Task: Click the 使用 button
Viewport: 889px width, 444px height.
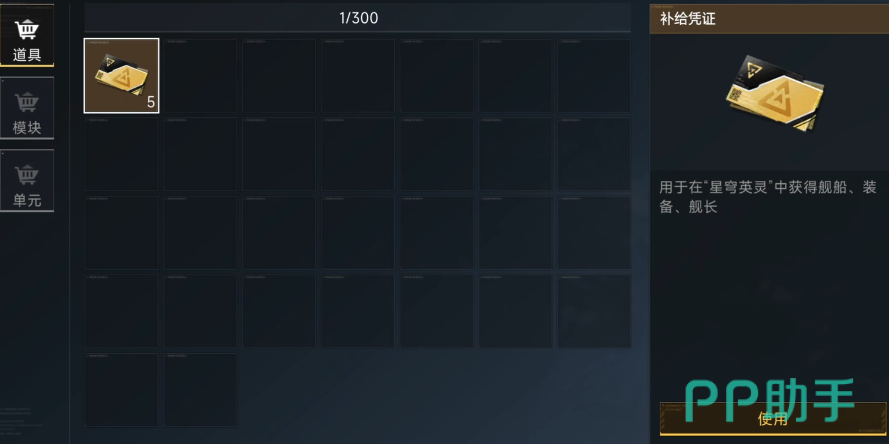Action: 772,419
